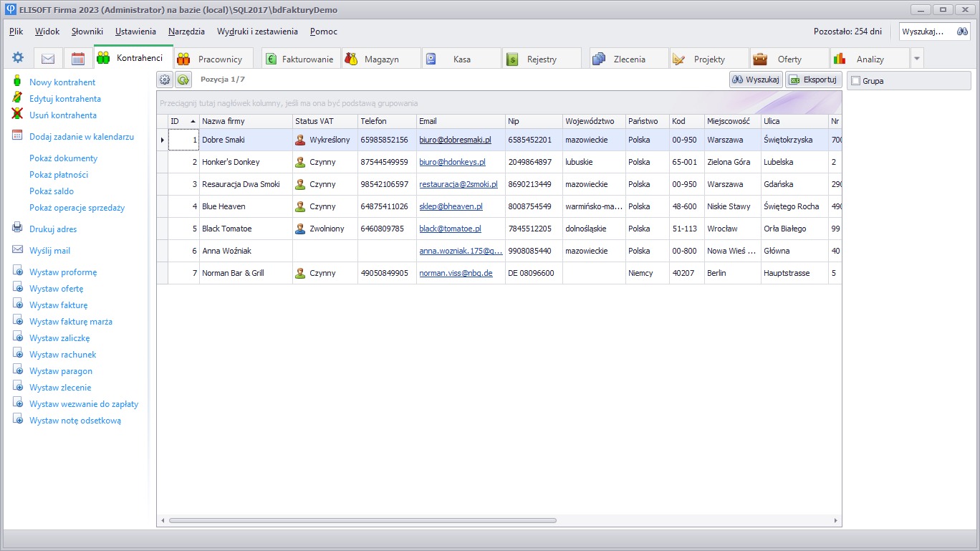Image resolution: width=980 pixels, height=551 pixels.
Task: Open the Pomoc menu
Action: pos(324,32)
